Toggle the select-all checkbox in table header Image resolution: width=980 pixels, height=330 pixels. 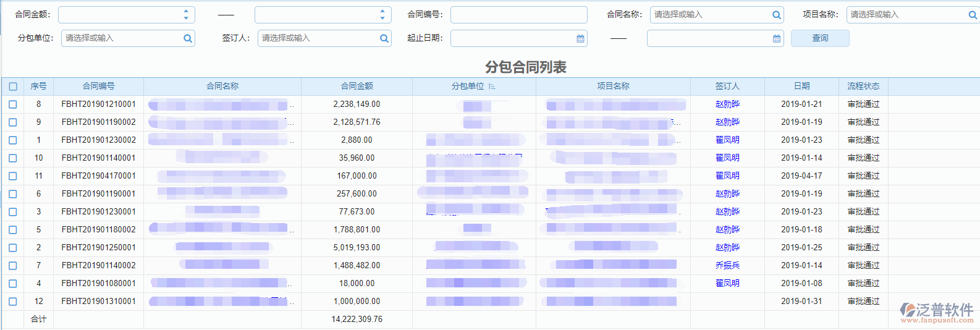pos(13,87)
